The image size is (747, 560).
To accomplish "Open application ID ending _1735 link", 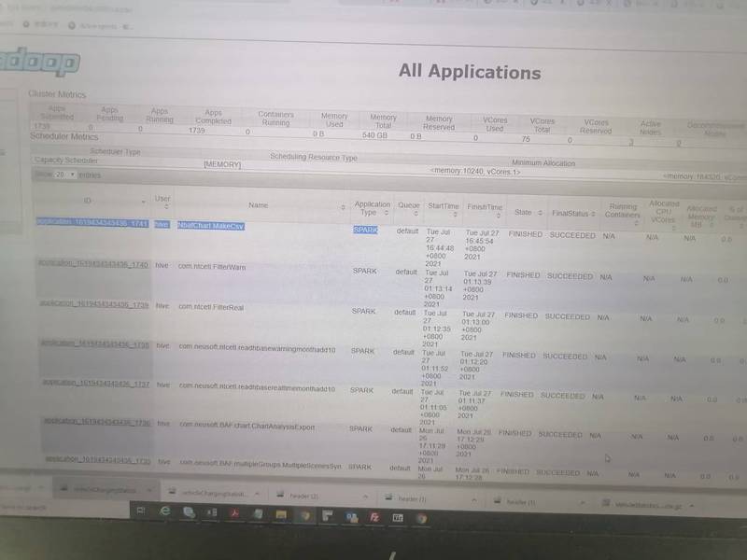I will pos(98,460).
